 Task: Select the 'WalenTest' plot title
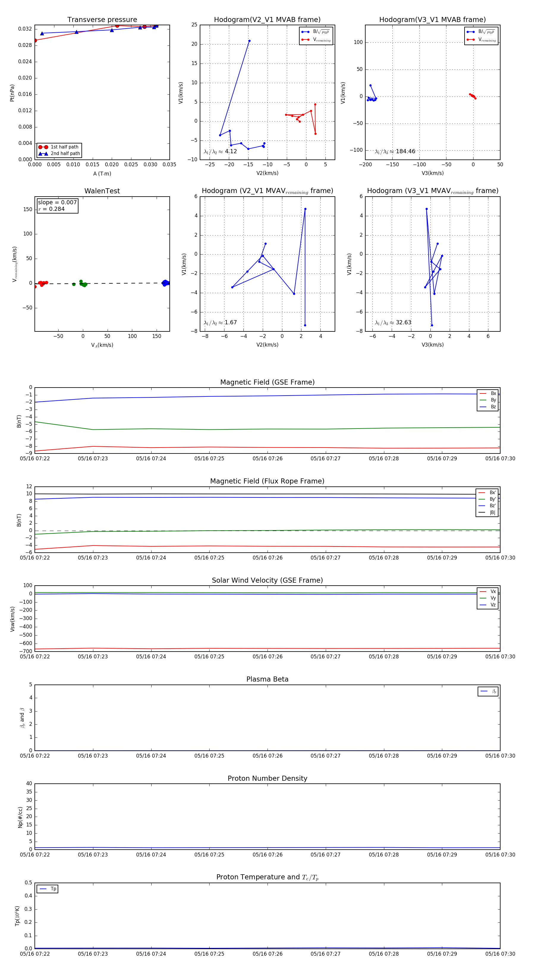point(102,191)
